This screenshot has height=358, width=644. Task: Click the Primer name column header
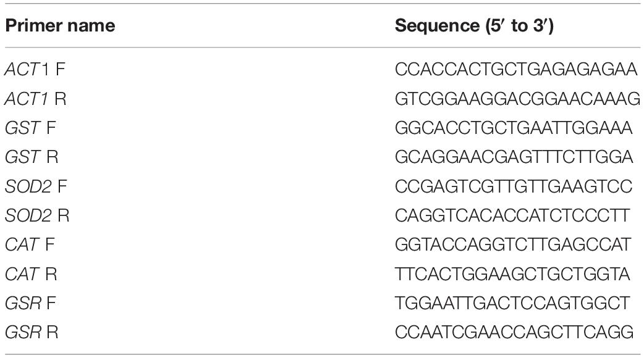point(60,25)
